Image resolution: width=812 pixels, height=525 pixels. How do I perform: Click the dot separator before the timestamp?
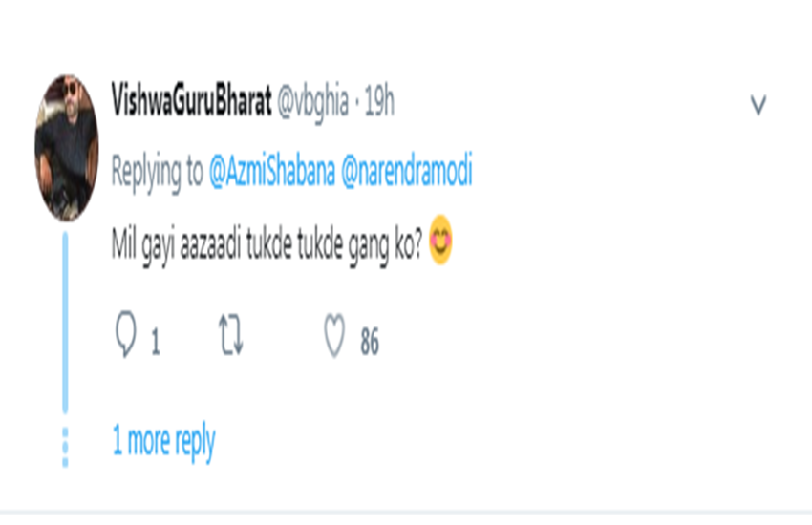click(x=356, y=103)
